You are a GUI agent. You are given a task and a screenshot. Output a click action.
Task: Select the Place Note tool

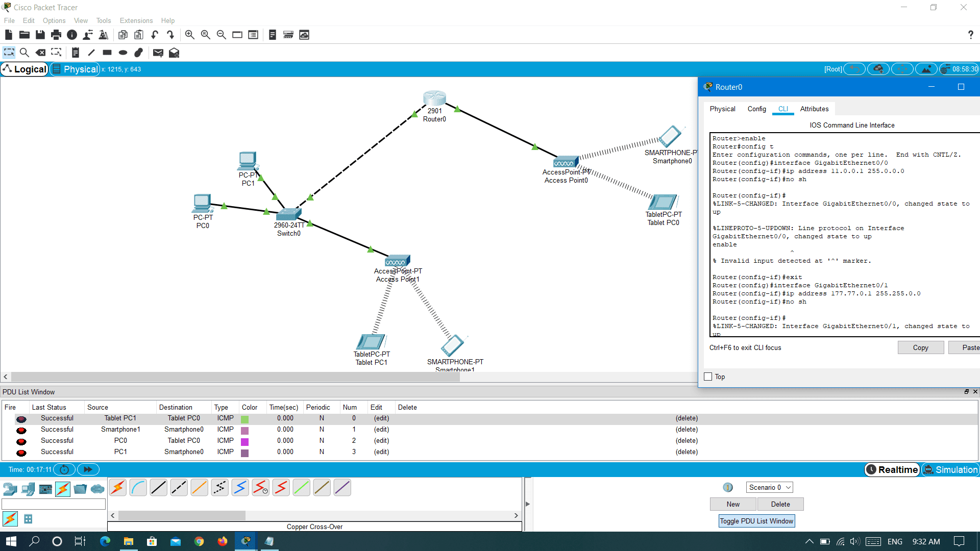pyautogui.click(x=76, y=53)
